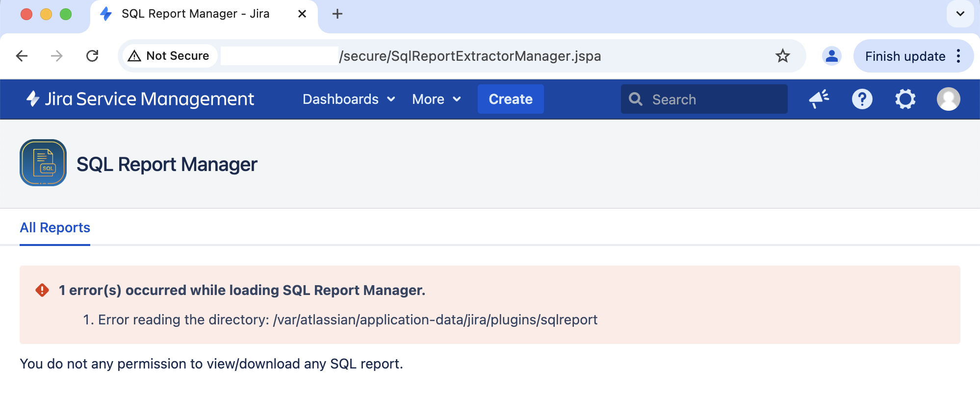Screen dimensions: 980x393
Task: Reload the page
Action: (x=92, y=56)
